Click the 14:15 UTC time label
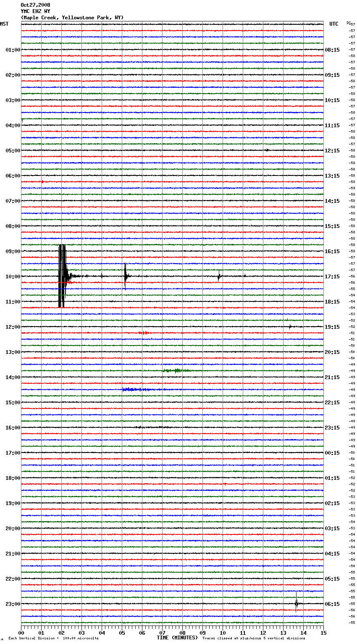Viewport: 357px width, 644px height. (332, 201)
